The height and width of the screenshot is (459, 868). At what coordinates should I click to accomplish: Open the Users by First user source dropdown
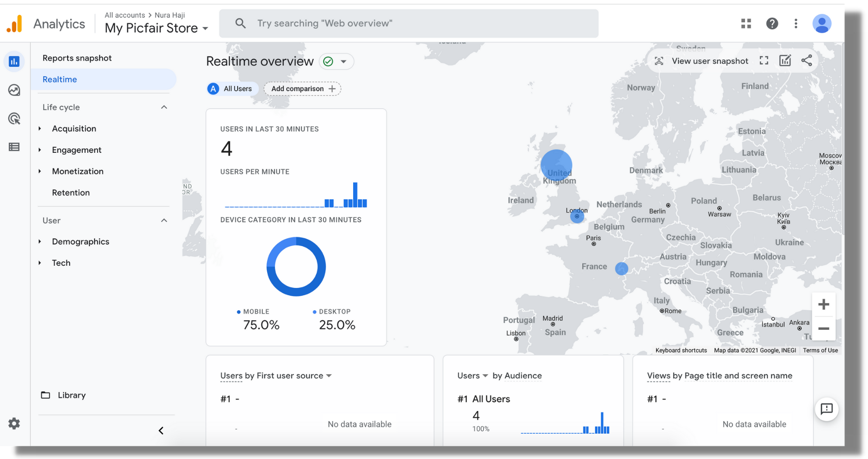click(330, 375)
